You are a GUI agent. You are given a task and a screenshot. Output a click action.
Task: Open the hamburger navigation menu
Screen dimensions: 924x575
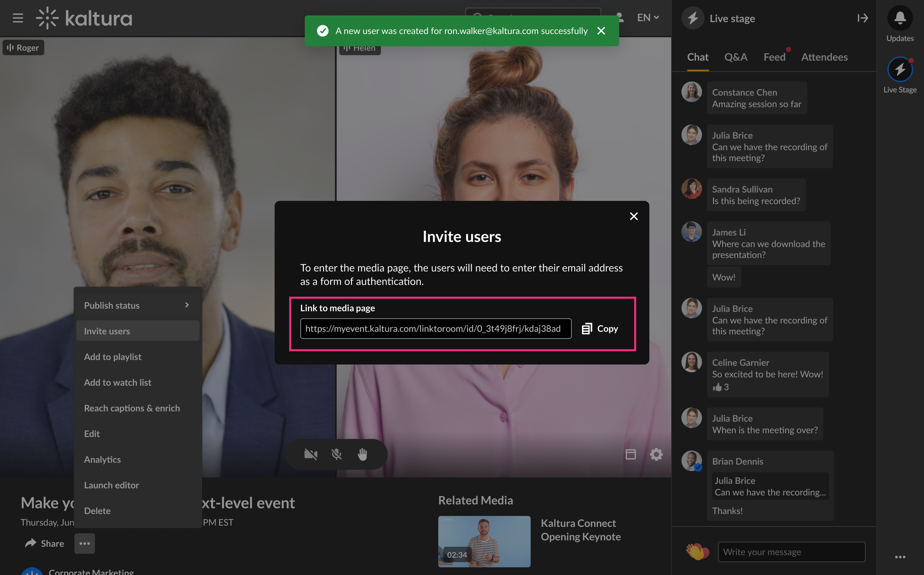17,18
